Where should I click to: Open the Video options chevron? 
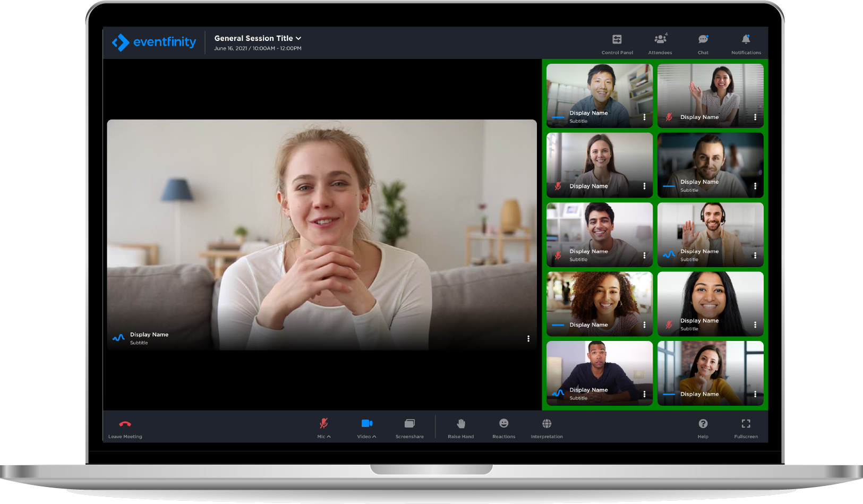374,437
